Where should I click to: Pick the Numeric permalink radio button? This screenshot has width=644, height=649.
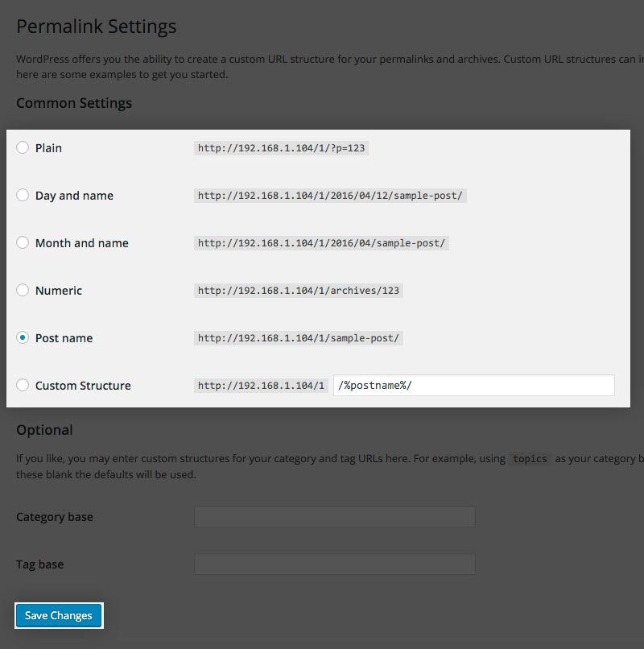coord(23,290)
